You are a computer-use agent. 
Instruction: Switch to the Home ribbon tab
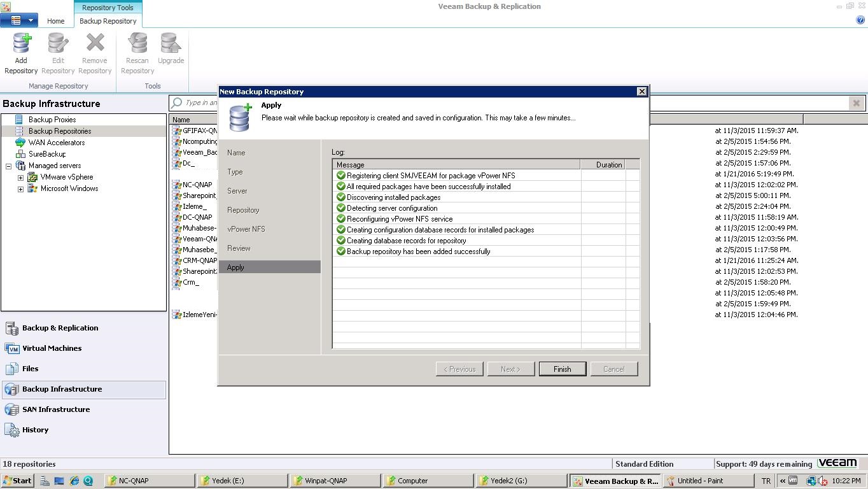click(55, 21)
